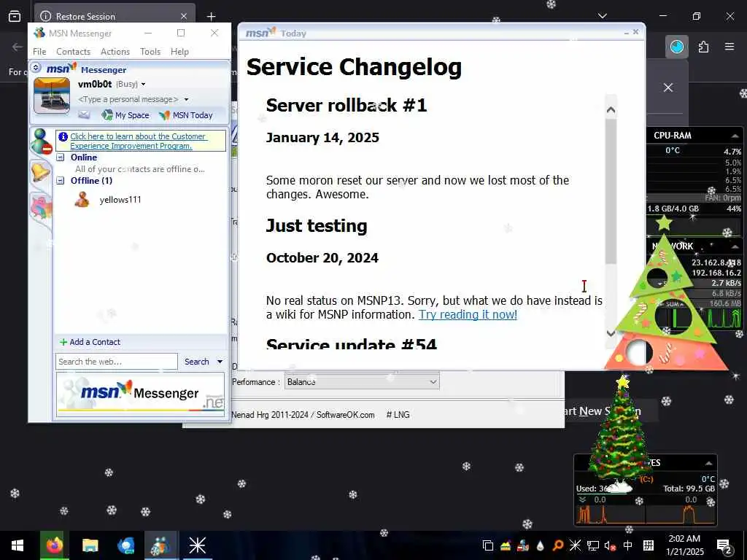The width and height of the screenshot is (747, 560).
Task: Click the changelog scrollbar up arrow
Action: point(611,110)
